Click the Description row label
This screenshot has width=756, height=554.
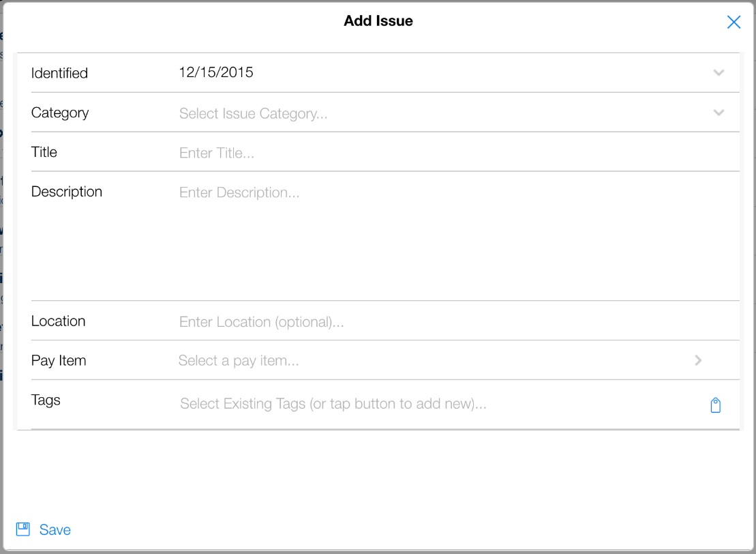pos(67,192)
